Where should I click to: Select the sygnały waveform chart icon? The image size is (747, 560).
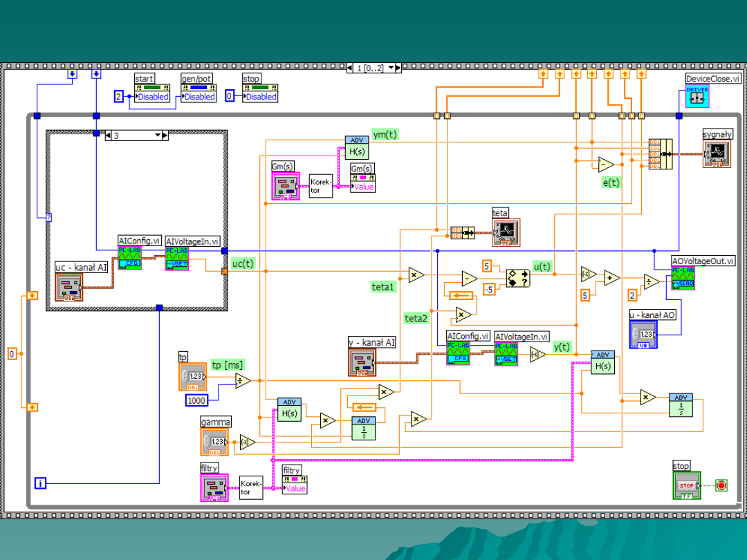[717, 153]
